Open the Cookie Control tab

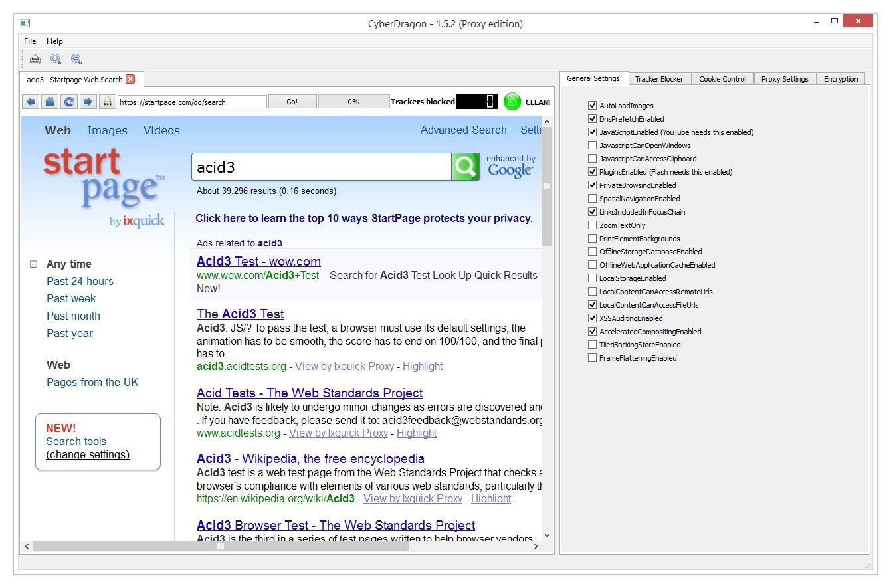point(723,79)
